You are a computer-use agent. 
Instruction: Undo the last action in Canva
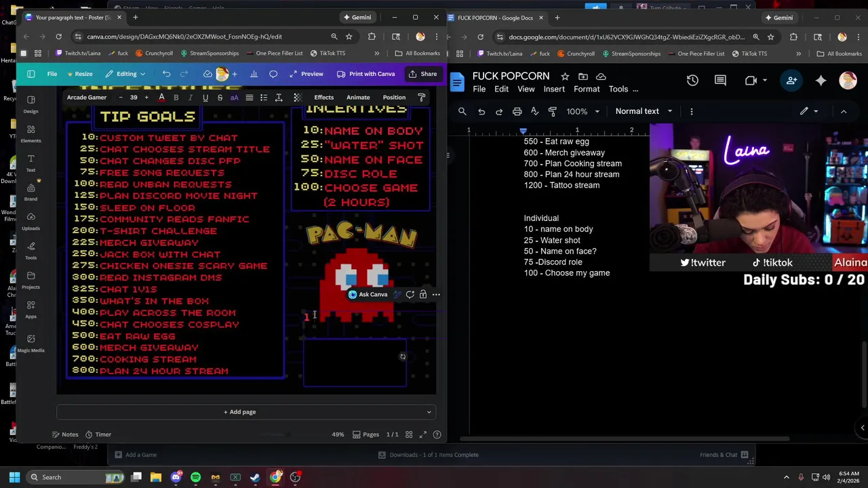click(x=166, y=74)
